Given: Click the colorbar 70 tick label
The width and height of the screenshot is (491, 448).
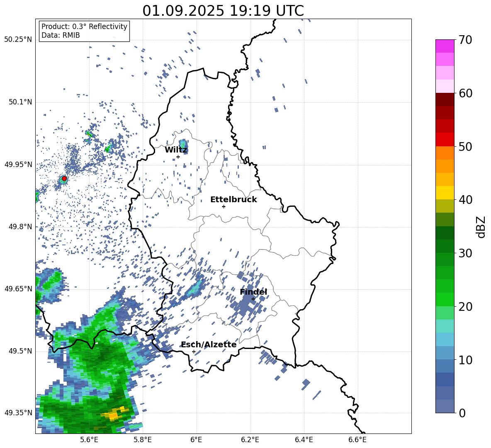Looking at the screenshot, I should [465, 40].
